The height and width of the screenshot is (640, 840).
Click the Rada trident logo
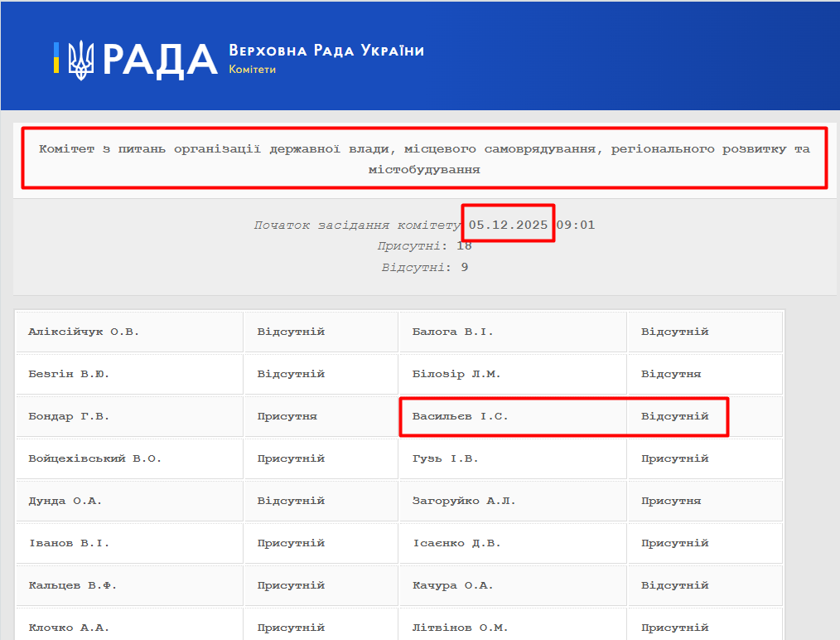81,60
